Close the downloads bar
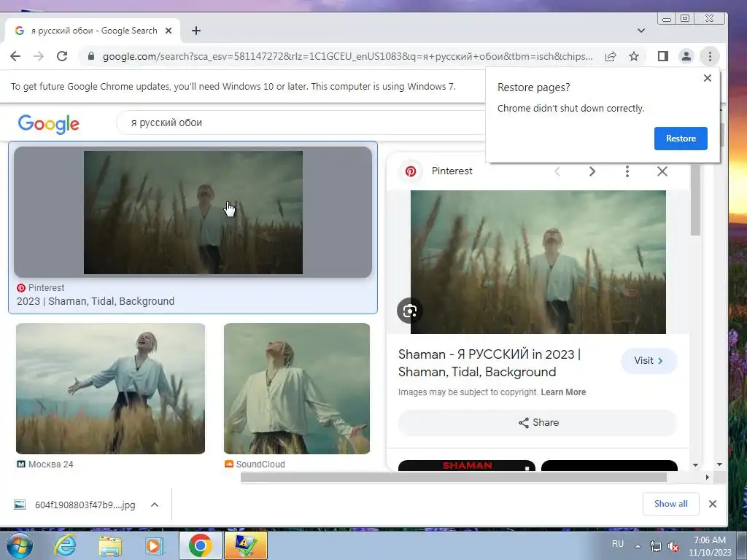This screenshot has width=747, height=560. (x=712, y=504)
